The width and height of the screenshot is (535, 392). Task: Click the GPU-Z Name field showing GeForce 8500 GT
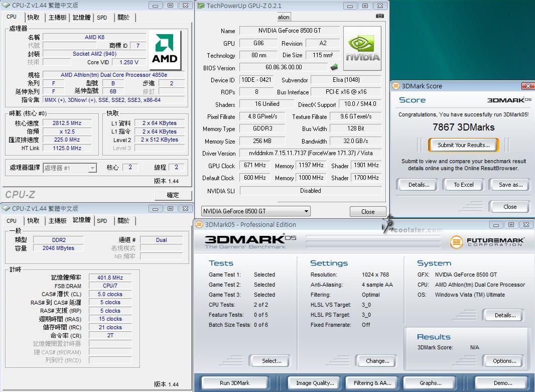290,31
